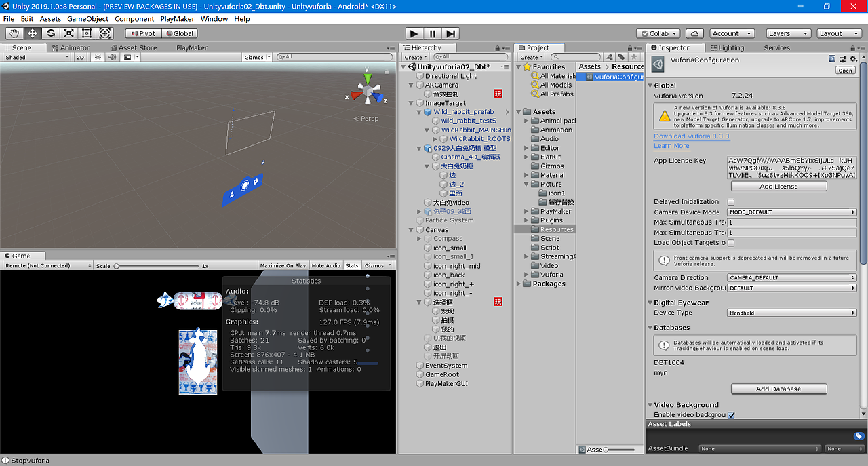This screenshot has width=868, height=466.
Task: Open Mirror Video Background dropdown
Action: [x=792, y=288]
